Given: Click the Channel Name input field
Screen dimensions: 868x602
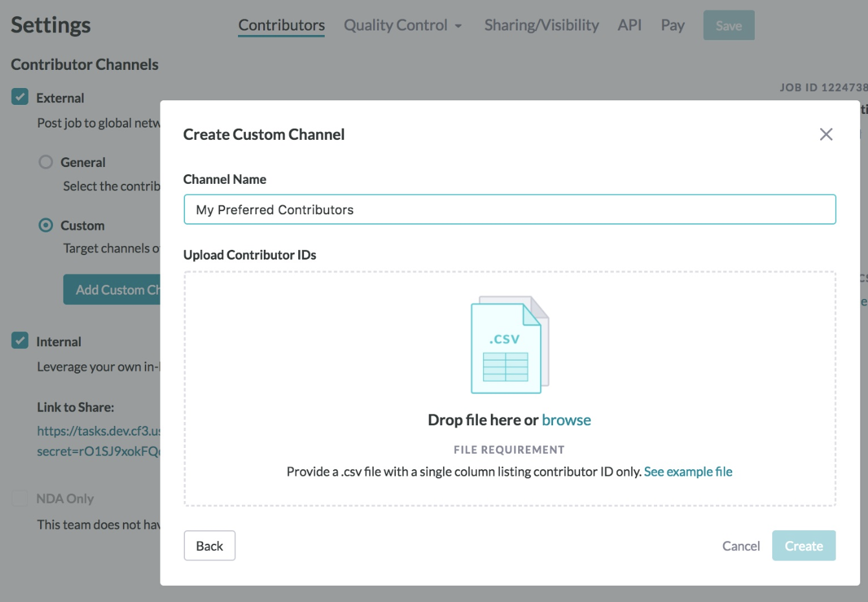Looking at the screenshot, I should [510, 210].
